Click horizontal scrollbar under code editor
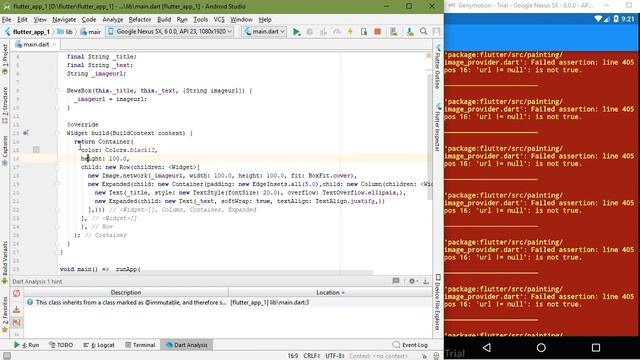 (216, 273)
